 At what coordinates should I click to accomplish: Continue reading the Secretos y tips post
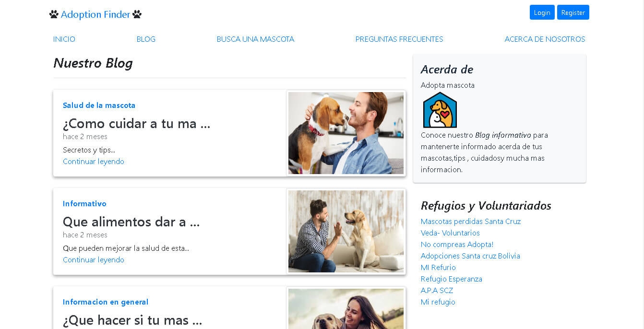[x=94, y=162]
